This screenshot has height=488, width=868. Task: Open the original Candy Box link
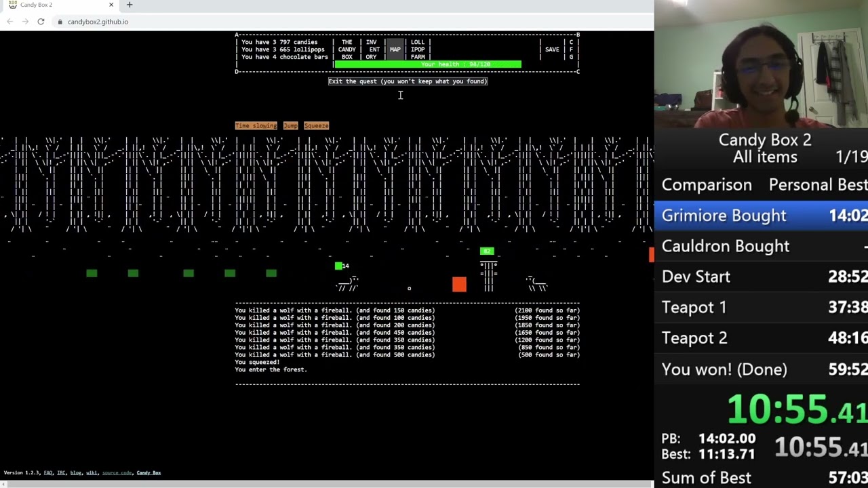tap(149, 472)
